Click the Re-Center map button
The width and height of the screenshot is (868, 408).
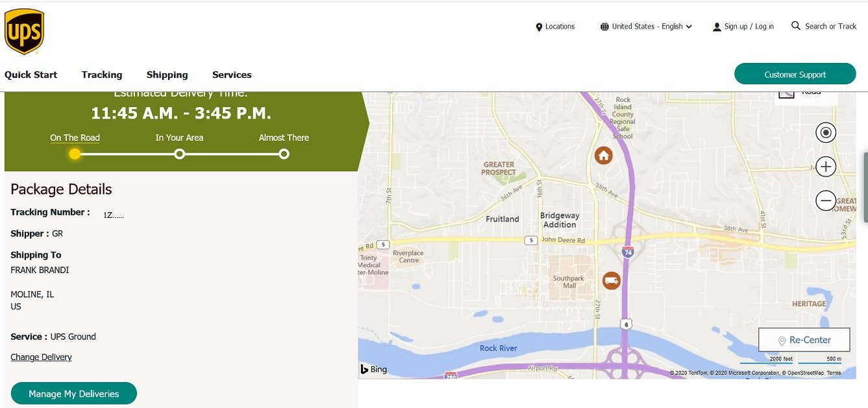tap(804, 340)
